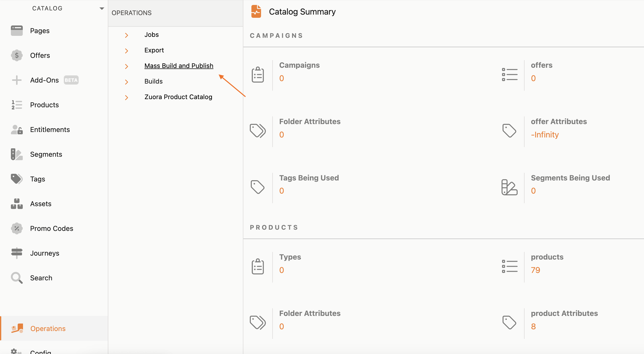Screen dimensions: 644x354
Task: Click the campaigns Folder Attributes tags icon
Action: click(258, 131)
